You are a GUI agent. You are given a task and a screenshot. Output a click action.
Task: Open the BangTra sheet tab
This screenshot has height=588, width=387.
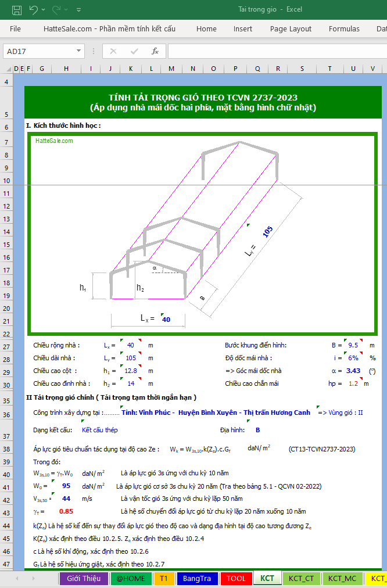tap(197, 578)
